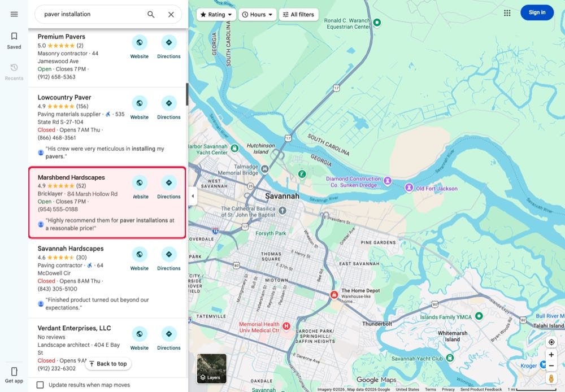Open the Lowcountry Paver listing title

(x=64, y=97)
